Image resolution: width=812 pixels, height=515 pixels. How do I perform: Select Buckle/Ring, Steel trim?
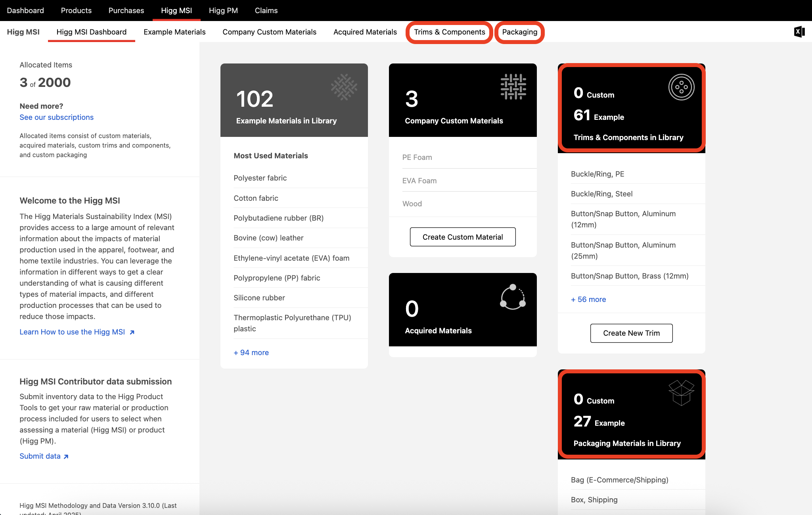pos(638,194)
